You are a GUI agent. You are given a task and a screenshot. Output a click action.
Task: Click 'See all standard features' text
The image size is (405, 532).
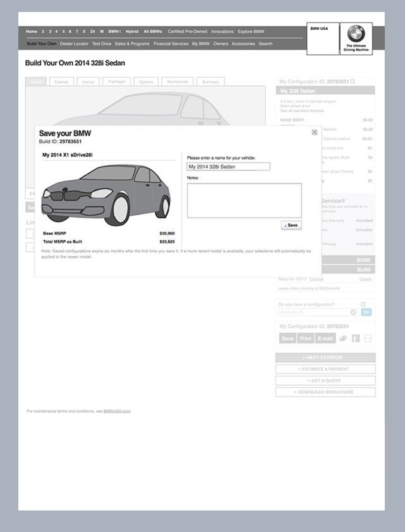point(302,111)
